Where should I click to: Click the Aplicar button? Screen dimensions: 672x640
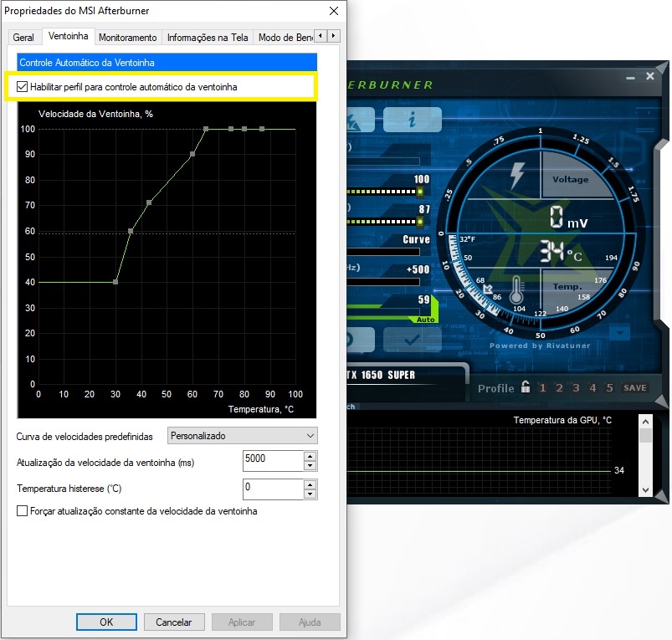point(242,622)
